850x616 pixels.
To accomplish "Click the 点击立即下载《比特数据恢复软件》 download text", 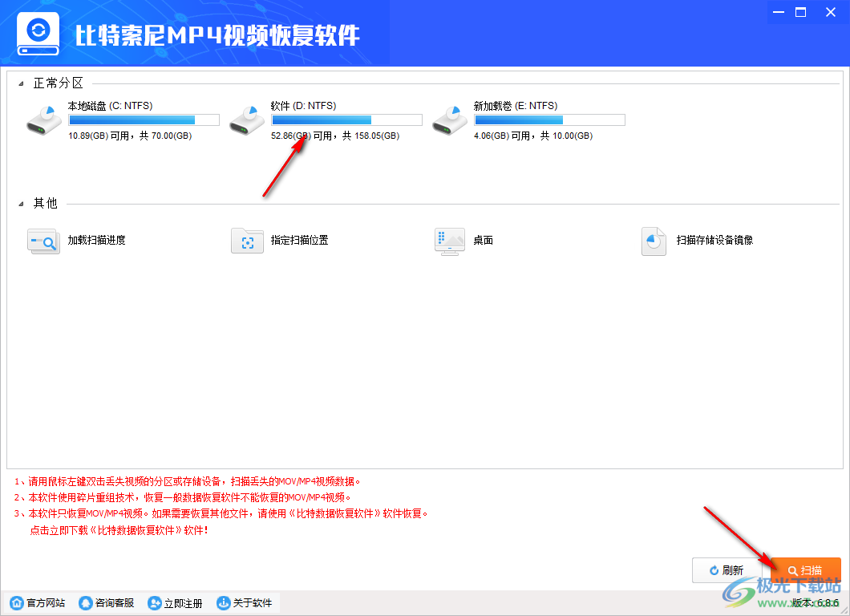I will (x=119, y=530).
